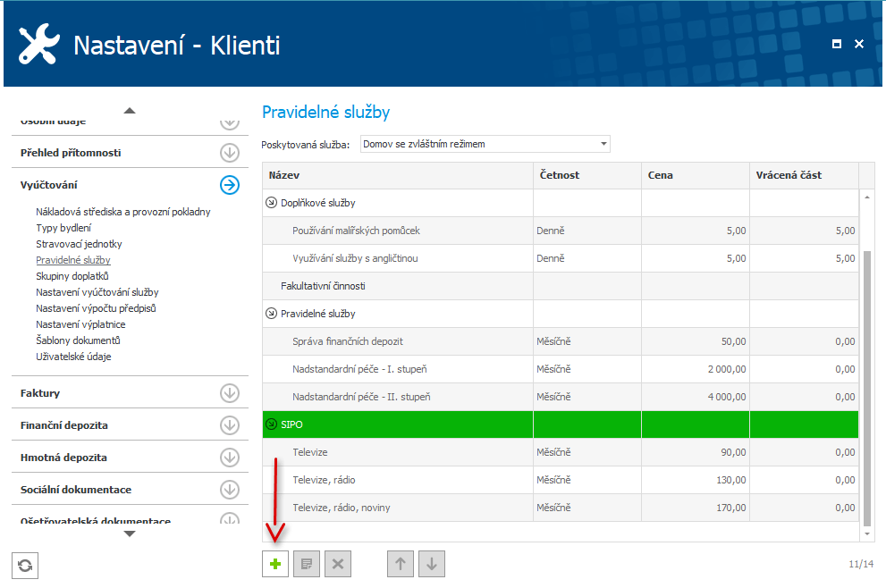
Task: Open Nastavení výplatnice
Action: (x=80, y=324)
